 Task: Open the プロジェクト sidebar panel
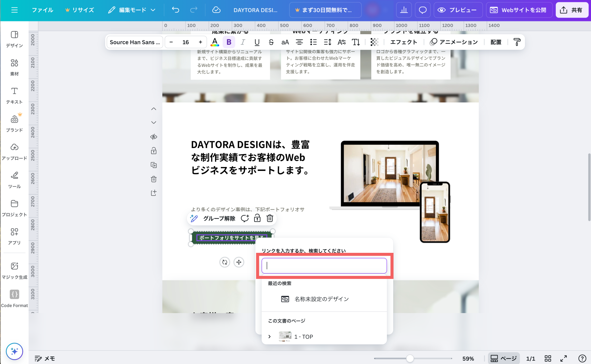[14, 208]
